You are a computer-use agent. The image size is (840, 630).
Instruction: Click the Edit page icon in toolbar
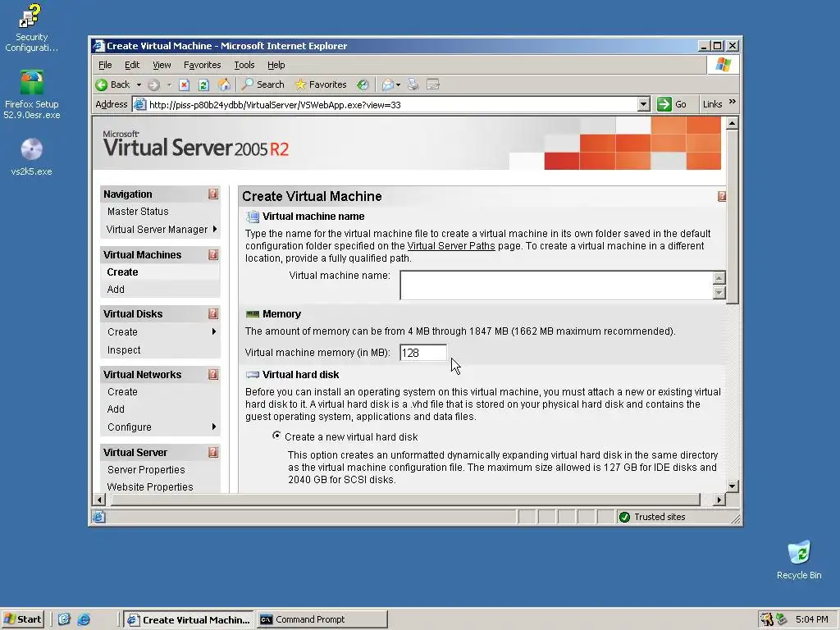click(x=433, y=84)
